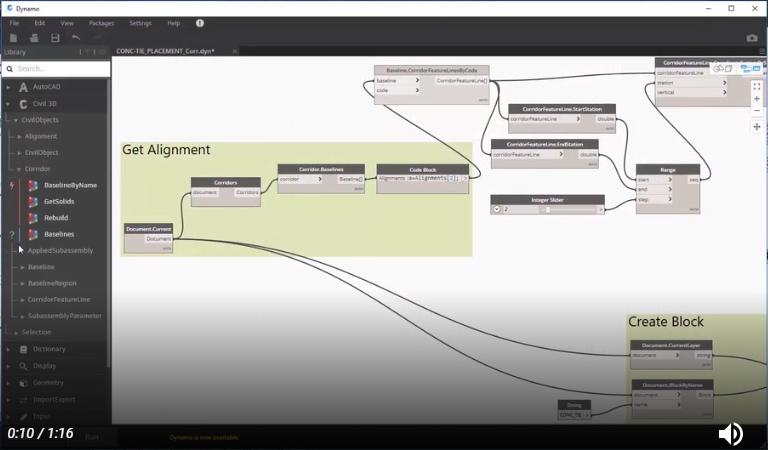Screen dimensions: 768x450
Task: Click the Document.BlockByName node header
Action: click(x=672, y=385)
